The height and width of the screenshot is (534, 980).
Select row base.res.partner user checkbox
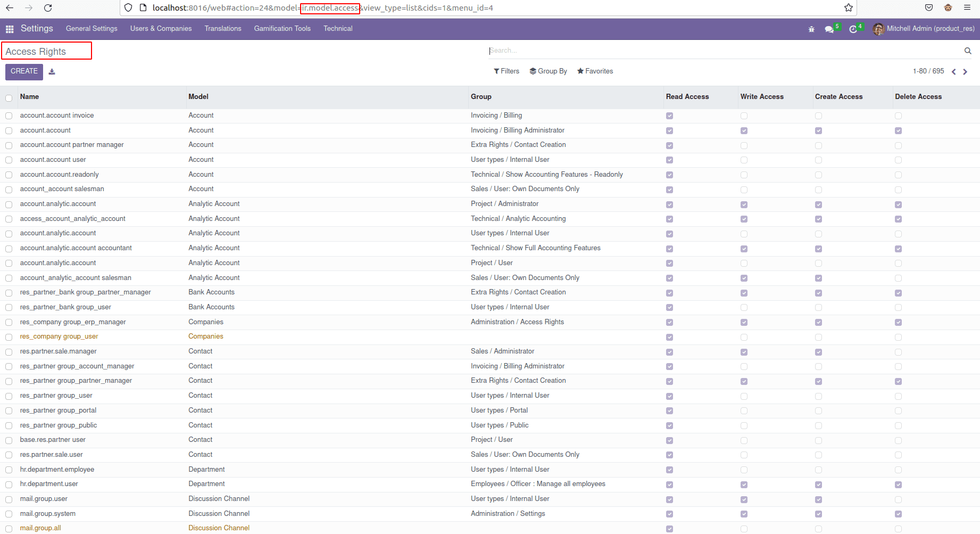[x=9, y=440]
